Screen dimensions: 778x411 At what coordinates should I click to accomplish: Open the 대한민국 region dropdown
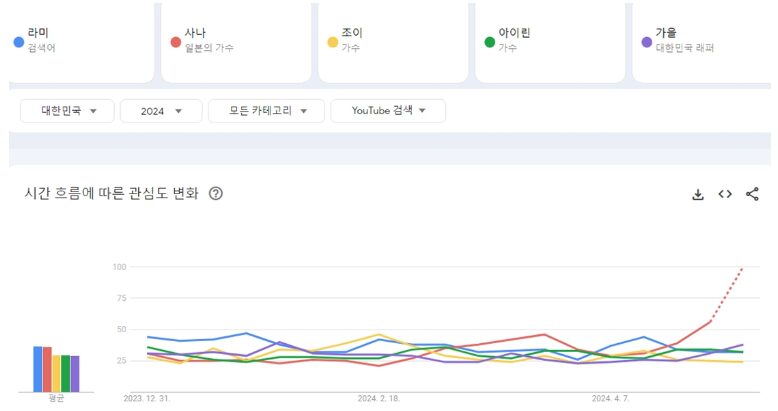pyautogui.click(x=67, y=111)
